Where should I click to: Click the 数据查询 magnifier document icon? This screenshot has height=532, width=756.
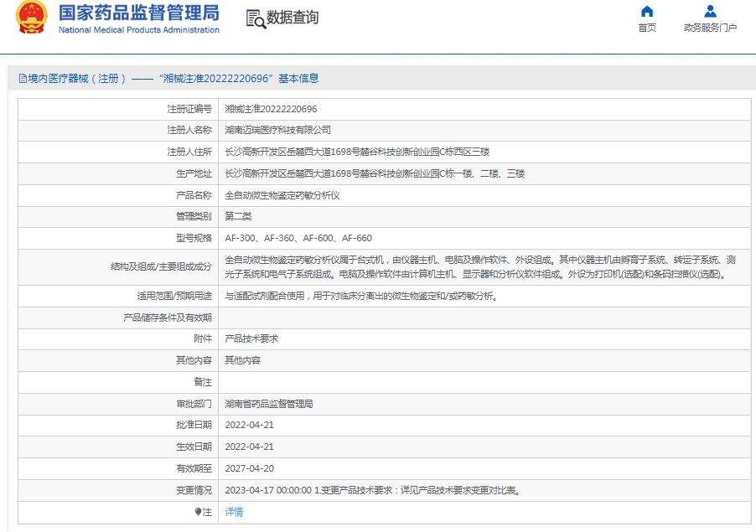256,18
